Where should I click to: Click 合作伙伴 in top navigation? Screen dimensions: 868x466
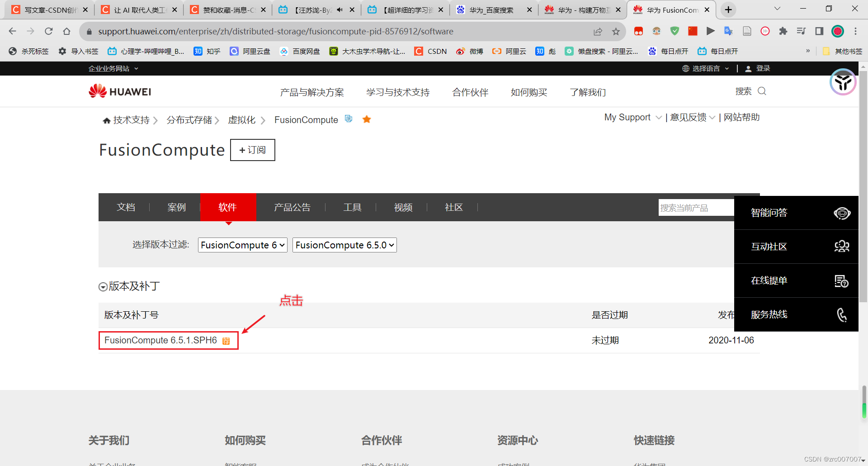click(x=470, y=92)
